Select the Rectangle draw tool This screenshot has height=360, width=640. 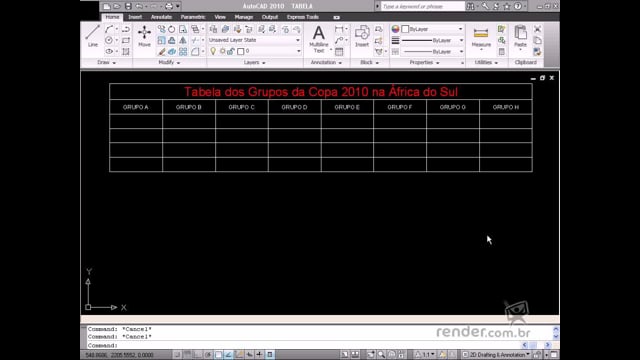(x=126, y=40)
